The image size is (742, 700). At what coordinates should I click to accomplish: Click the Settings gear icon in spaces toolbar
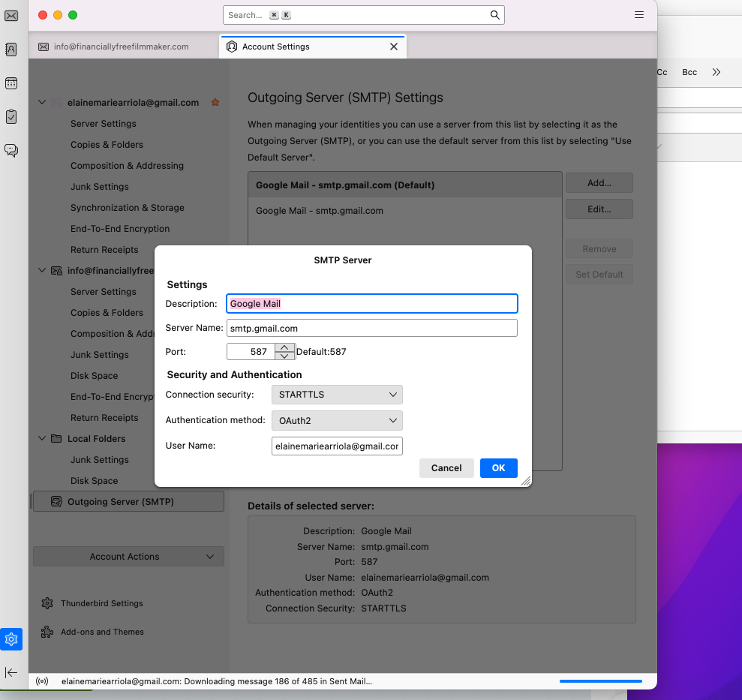(11, 639)
